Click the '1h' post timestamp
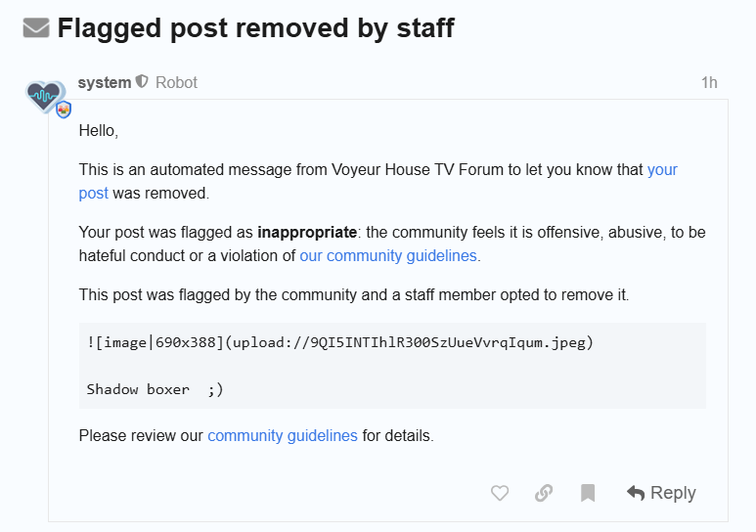The width and height of the screenshot is (756, 532). coord(709,82)
